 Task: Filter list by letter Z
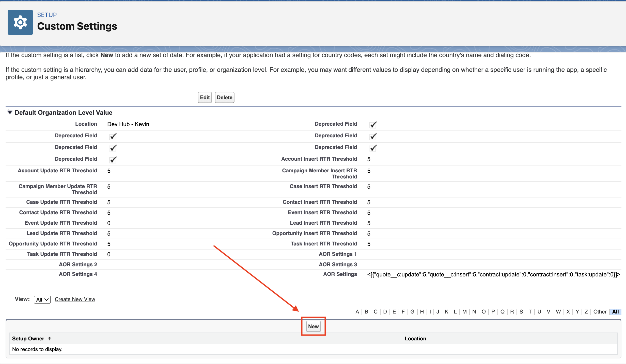pyautogui.click(x=586, y=312)
